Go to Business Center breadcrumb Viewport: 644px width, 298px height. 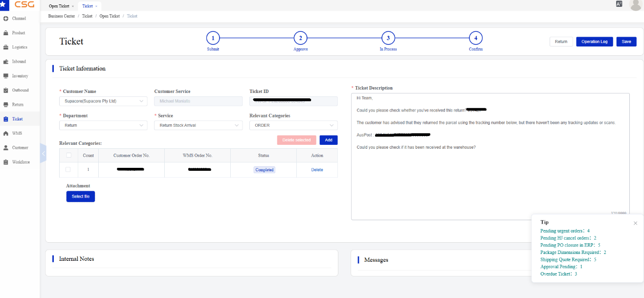62,16
